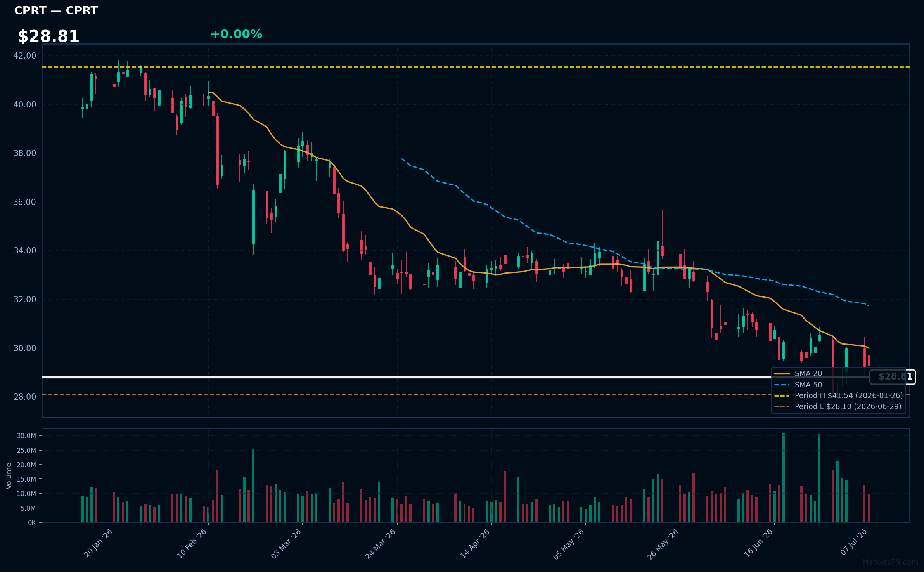The height and width of the screenshot is (572, 924).
Task: Click the MarketsFN.com watermark
Action: pos(890,562)
